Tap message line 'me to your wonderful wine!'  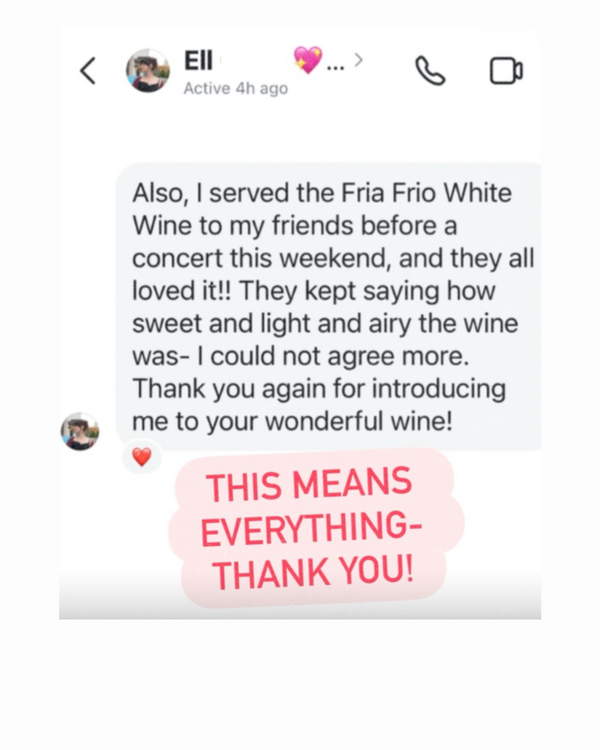tap(292, 422)
